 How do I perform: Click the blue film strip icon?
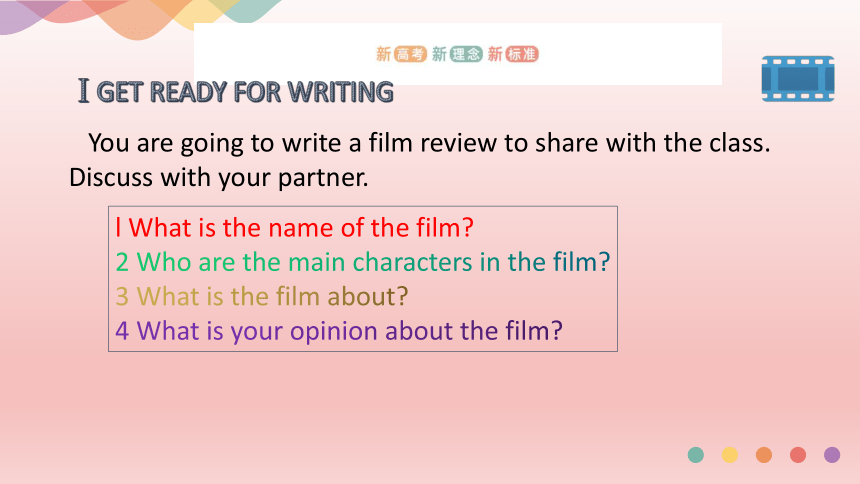pos(798,78)
